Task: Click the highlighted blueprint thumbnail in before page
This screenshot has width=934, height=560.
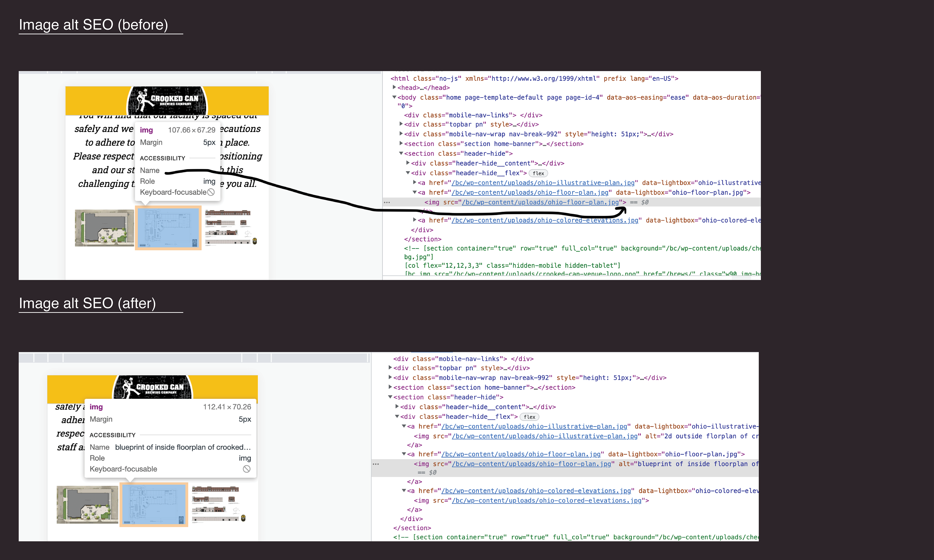Action: [x=168, y=228]
